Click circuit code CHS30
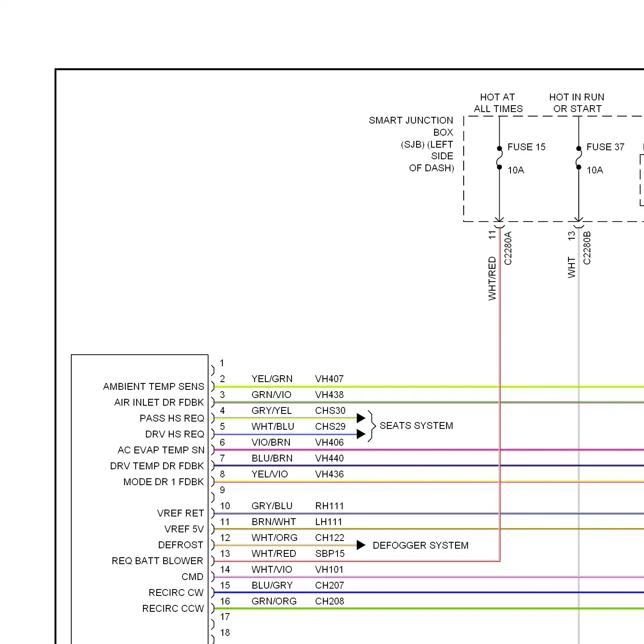The image size is (644, 644). pos(330,410)
